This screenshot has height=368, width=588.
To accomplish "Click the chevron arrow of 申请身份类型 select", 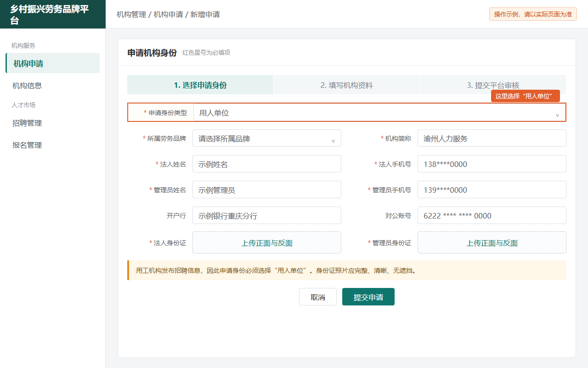I will (557, 115).
